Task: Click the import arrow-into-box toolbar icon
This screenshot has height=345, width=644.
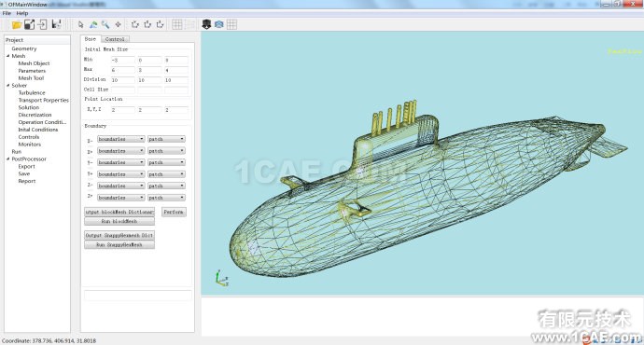Action: (x=42, y=24)
